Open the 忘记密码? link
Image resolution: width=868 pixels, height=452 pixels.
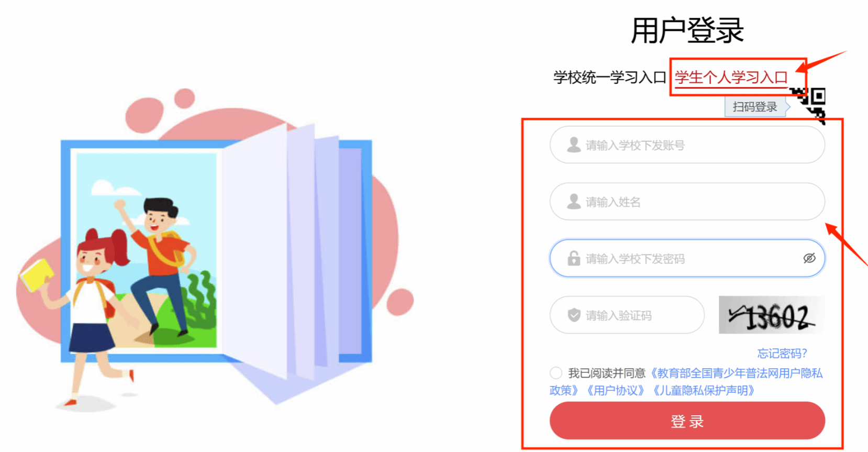782,354
